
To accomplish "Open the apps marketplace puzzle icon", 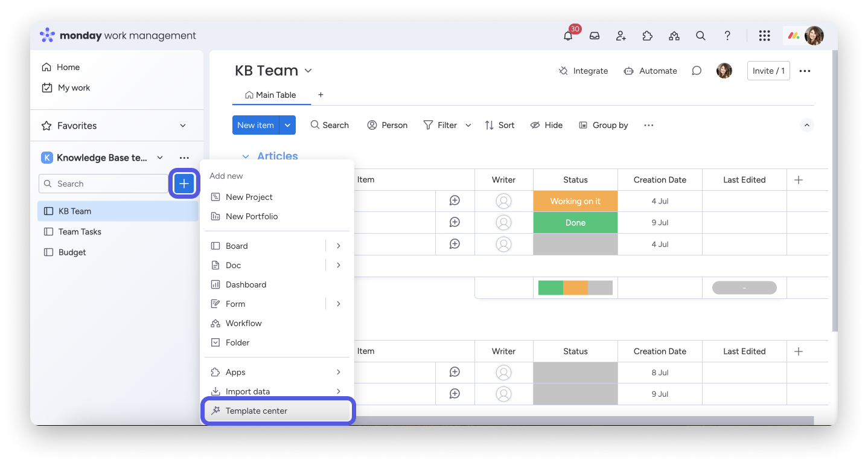I will click(x=648, y=36).
